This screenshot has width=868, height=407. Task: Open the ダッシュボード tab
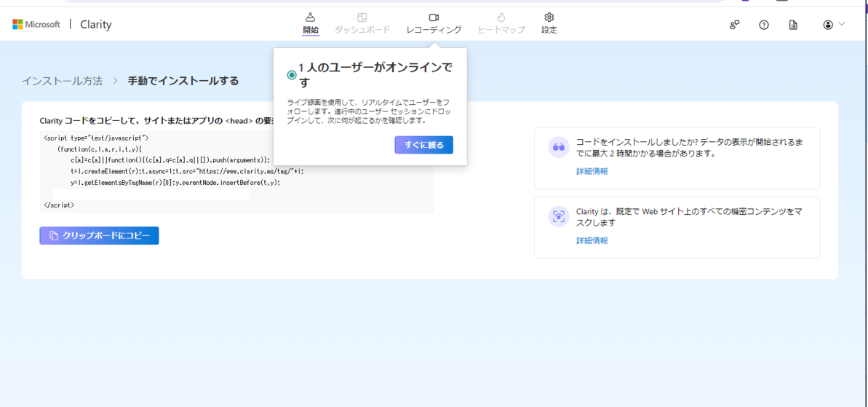point(362,24)
